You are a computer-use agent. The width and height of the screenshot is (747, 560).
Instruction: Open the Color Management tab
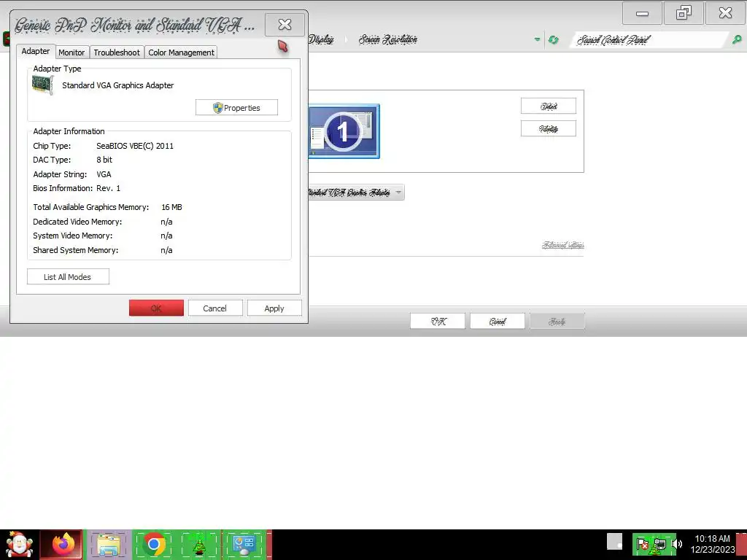click(181, 52)
